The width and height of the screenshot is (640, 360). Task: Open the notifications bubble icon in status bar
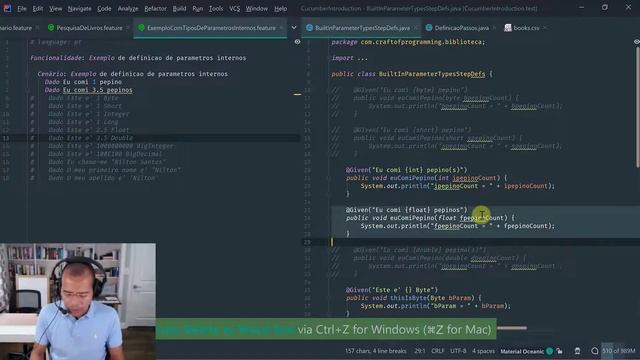[x=595, y=351]
